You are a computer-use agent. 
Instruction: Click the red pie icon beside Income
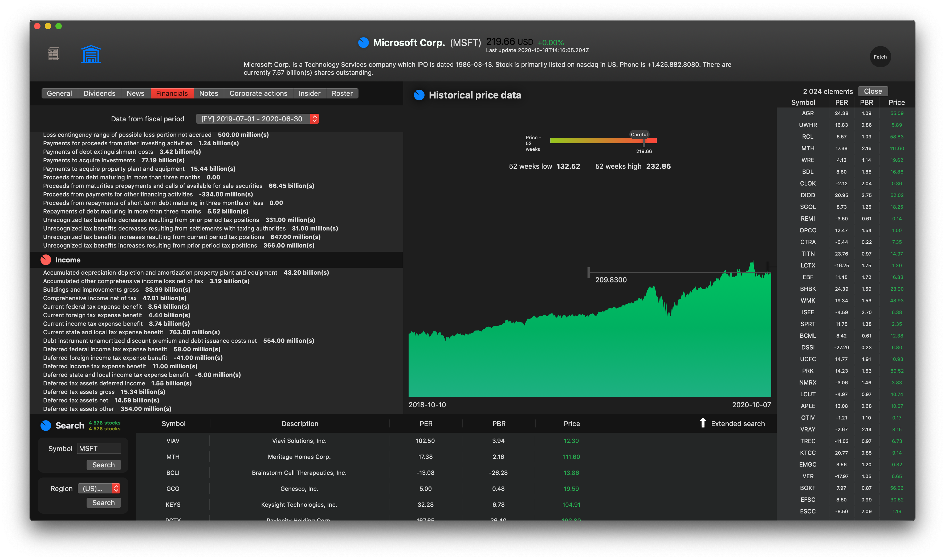click(46, 260)
